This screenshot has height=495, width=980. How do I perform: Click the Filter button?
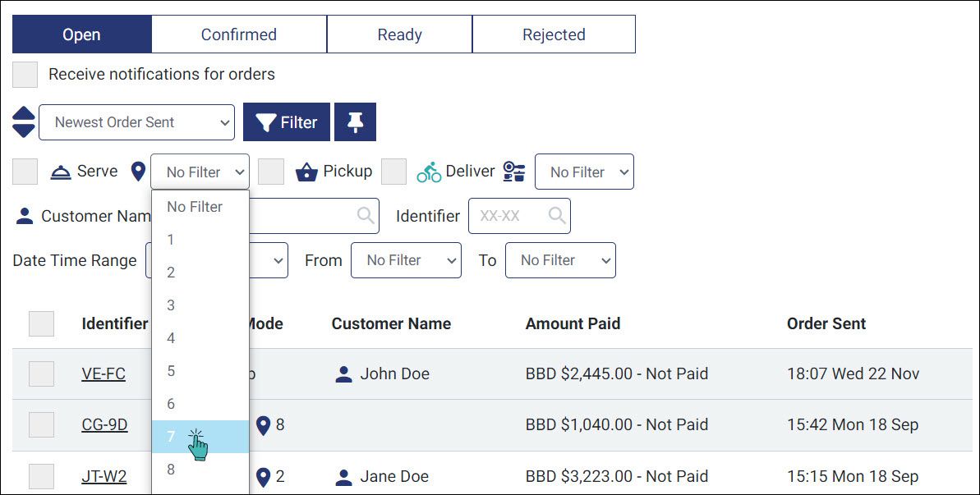[286, 122]
